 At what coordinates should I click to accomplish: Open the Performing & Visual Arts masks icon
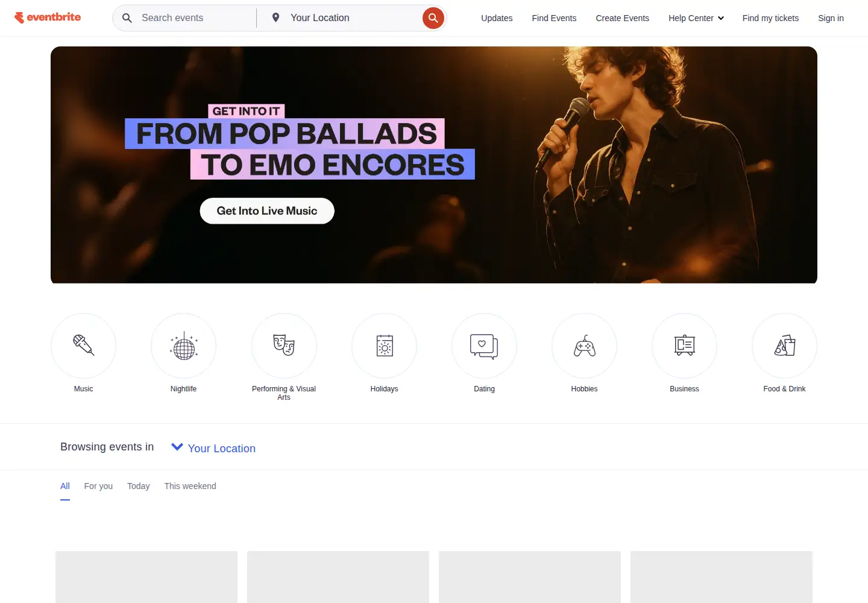pyautogui.click(x=284, y=346)
